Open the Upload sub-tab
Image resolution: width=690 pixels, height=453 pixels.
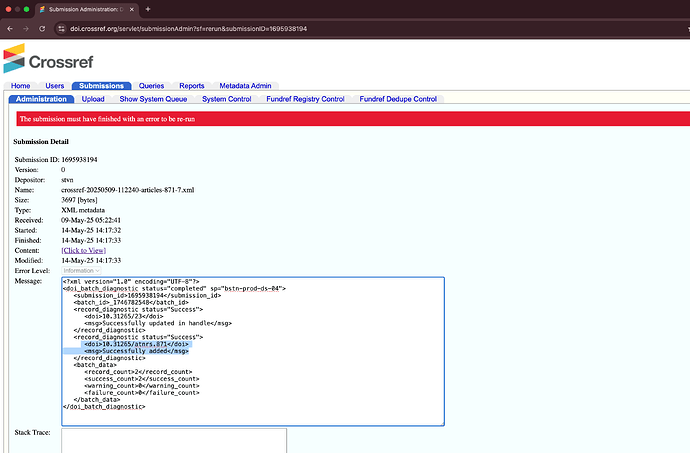click(93, 99)
